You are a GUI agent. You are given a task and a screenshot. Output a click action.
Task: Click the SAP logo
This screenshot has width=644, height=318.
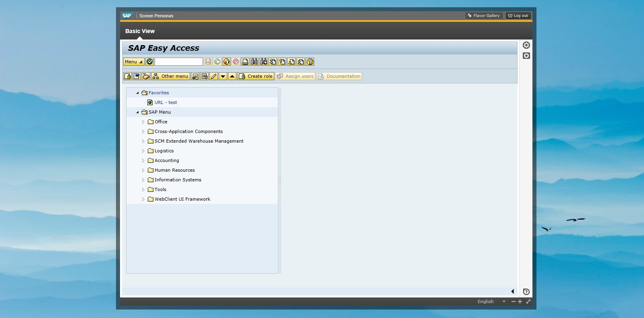(127, 16)
